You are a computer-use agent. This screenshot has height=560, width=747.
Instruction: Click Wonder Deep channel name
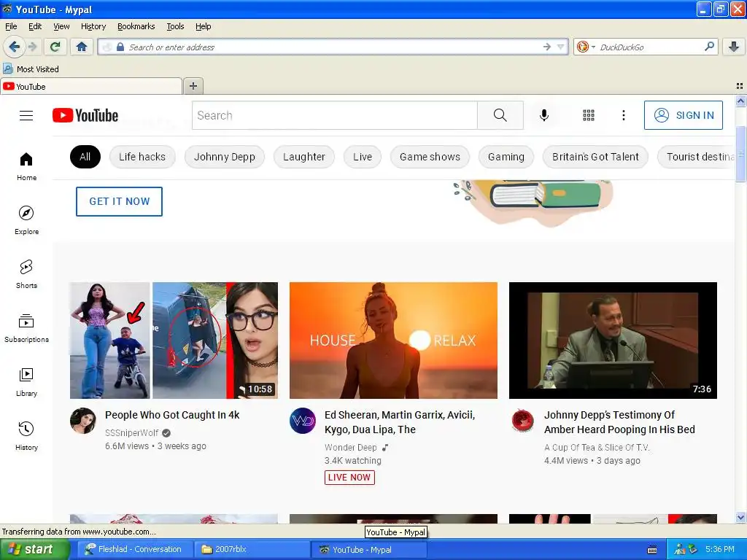pyautogui.click(x=351, y=448)
